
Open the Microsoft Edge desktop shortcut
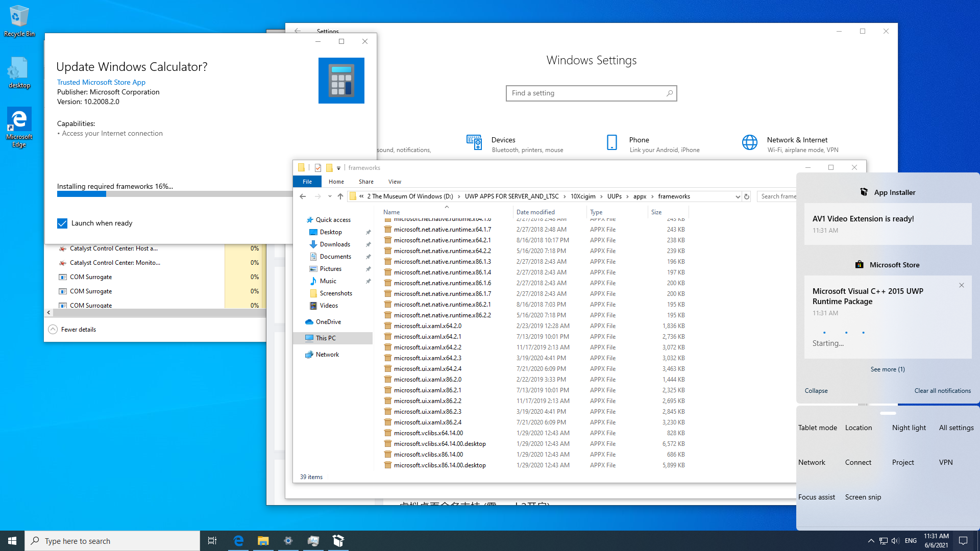pos(19,128)
